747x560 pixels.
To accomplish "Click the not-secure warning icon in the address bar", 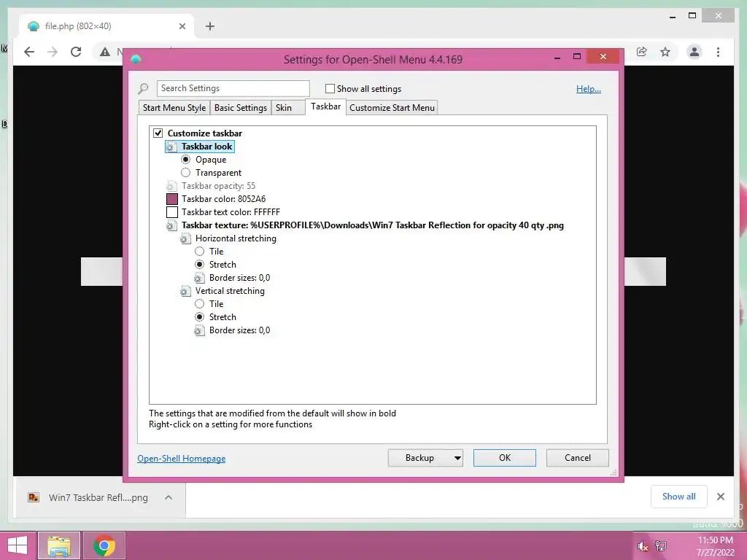I will pos(105,52).
